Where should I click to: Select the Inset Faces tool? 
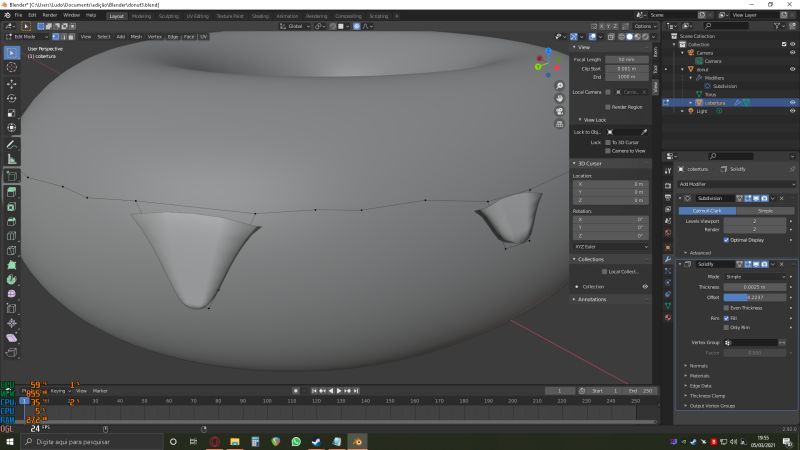[12, 207]
